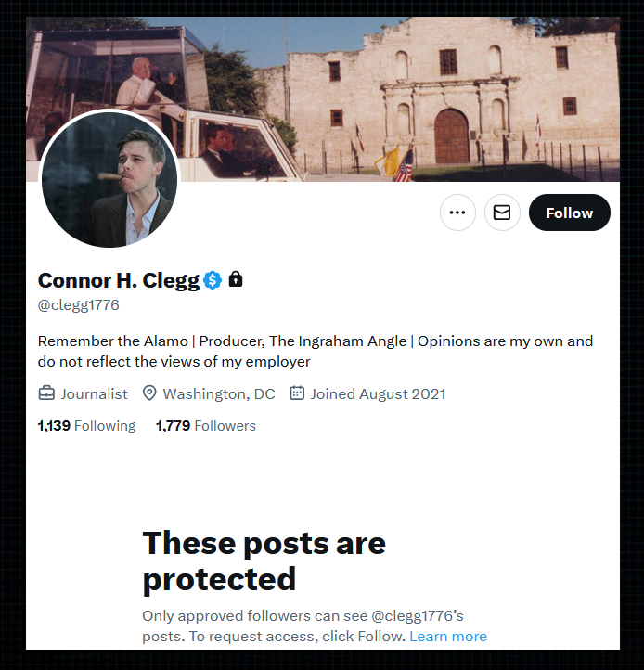The image size is (644, 670).
Task: Click the Learn more link
Action: pyautogui.click(x=448, y=637)
